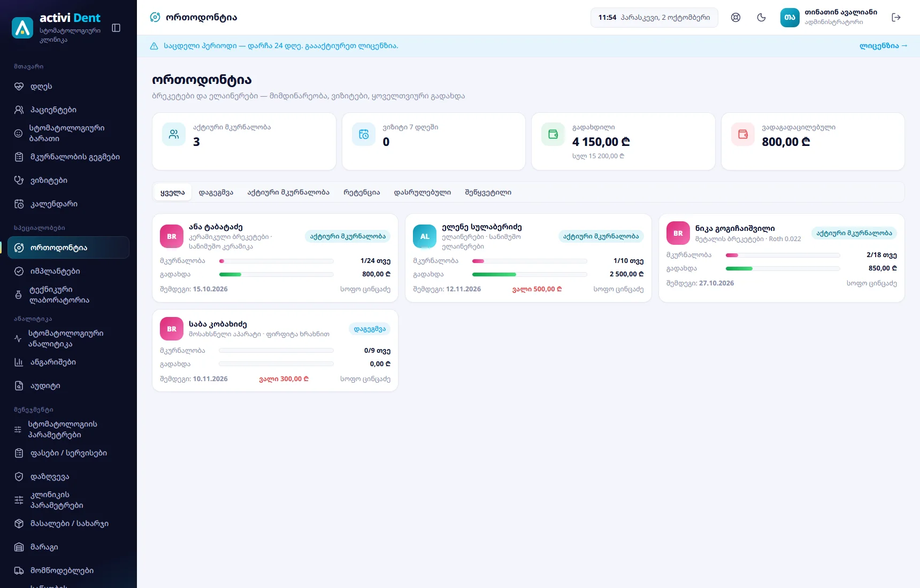Open ვიზიტები in sidebar

pos(68,180)
